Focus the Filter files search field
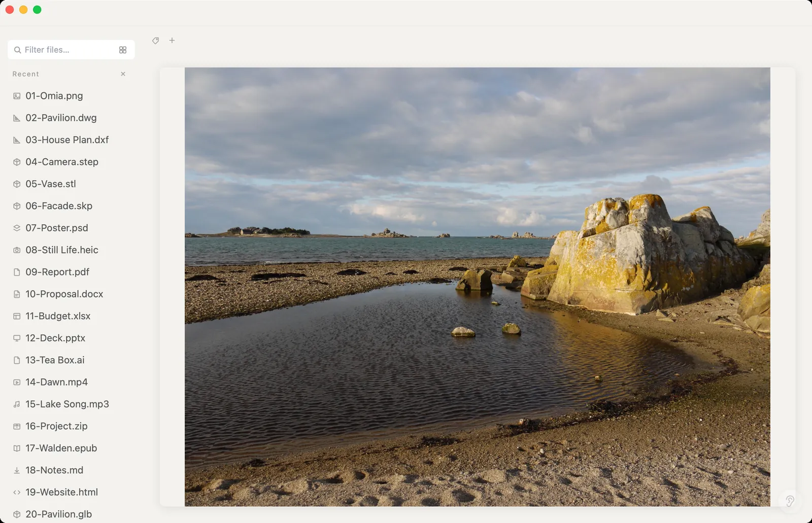The height and width of the screenshot is (523, 812). coord(71,50)
